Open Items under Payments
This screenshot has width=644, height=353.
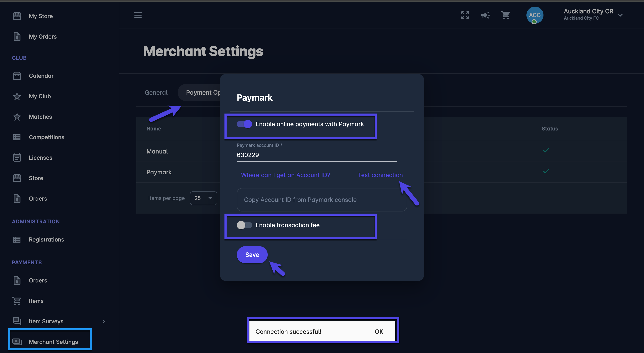[x=36, y=301]
